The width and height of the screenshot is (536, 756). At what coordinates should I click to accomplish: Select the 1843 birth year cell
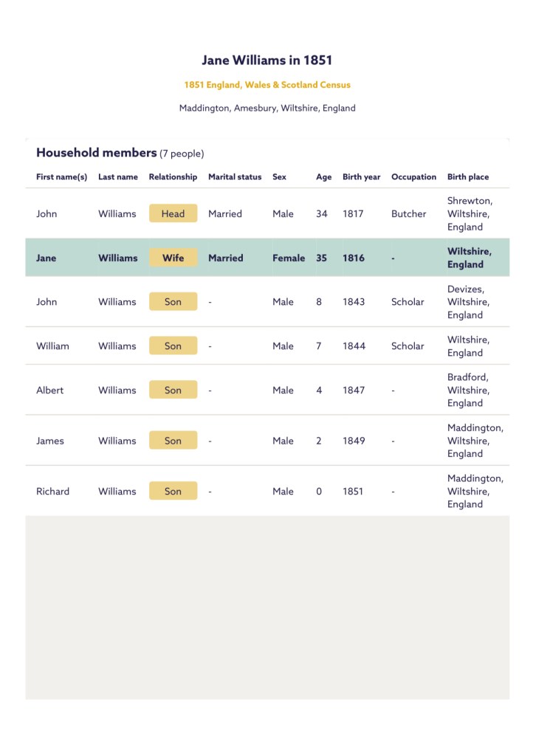click(354, 301)
